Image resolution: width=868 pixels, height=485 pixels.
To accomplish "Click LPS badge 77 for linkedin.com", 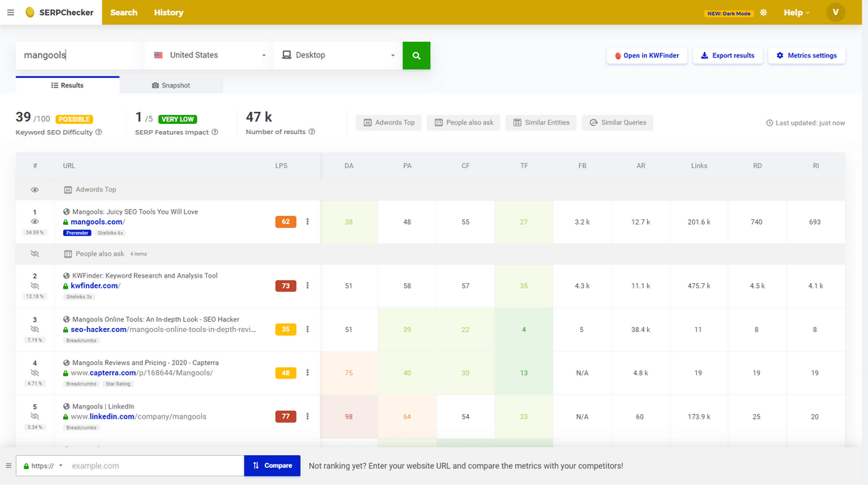I will [286, 416].
